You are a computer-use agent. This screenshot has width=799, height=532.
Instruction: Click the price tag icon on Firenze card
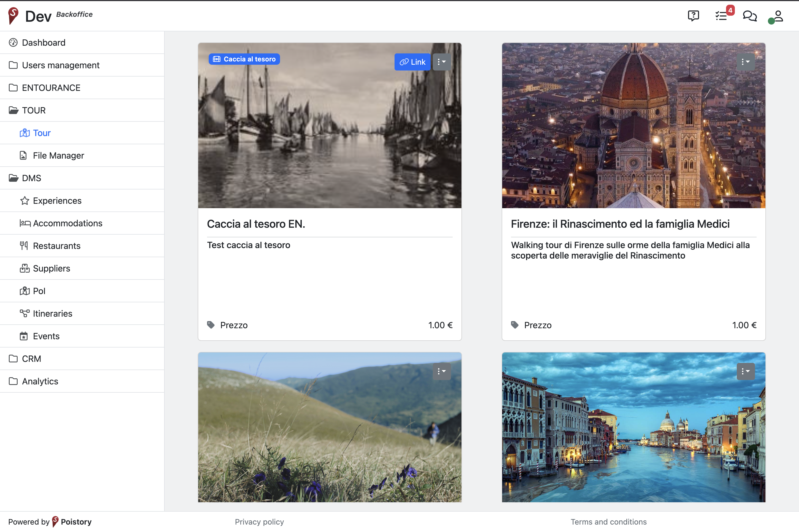pos(515,325)
